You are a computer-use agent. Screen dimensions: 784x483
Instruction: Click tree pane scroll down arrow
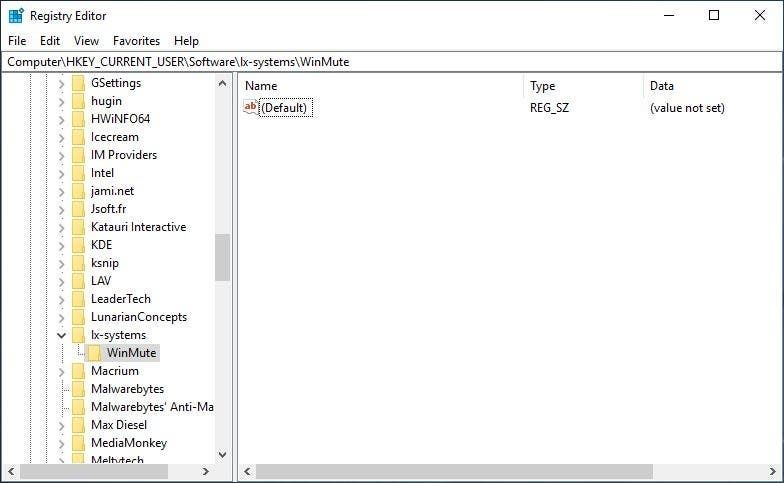[x=222, y=455]
